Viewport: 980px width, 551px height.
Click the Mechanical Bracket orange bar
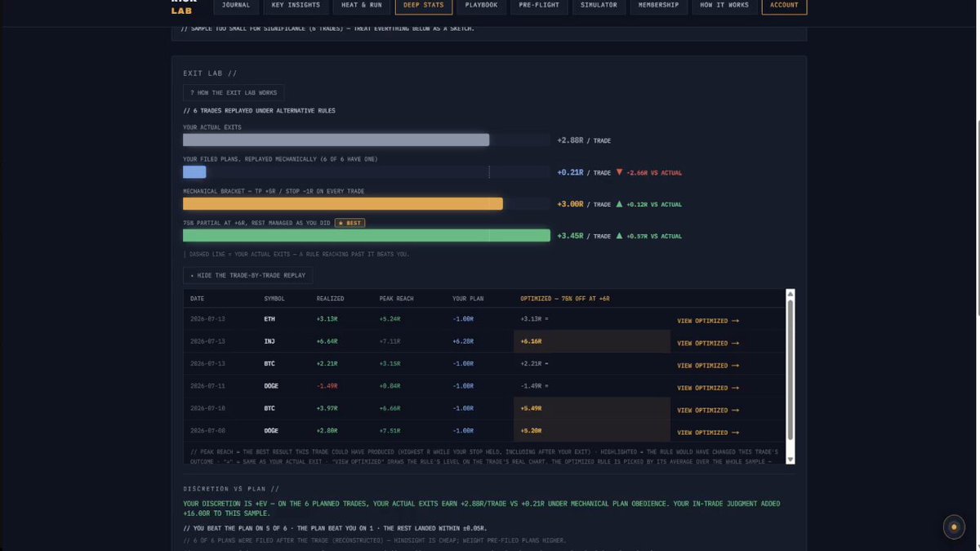[x=343, y=204]
